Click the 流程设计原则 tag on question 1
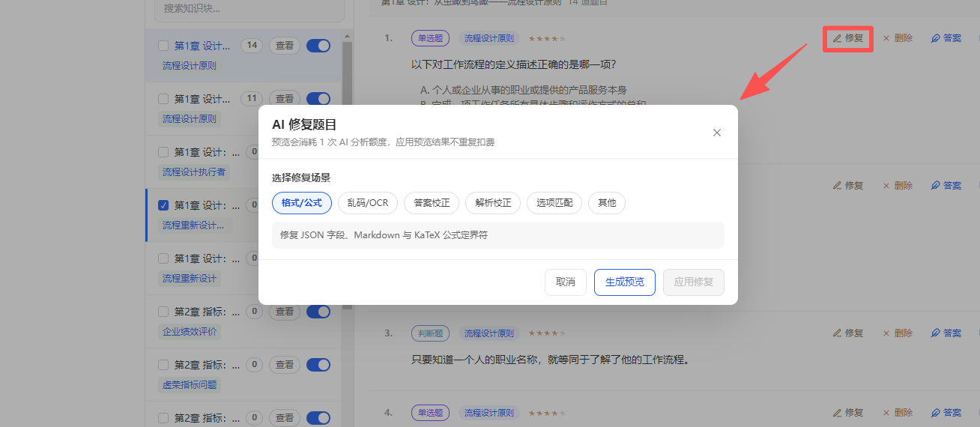 (x=489, y=38)
